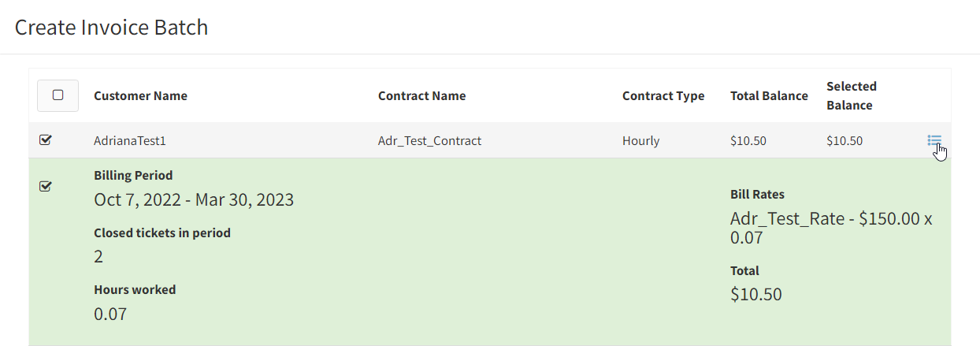Click the Create Invoice Batch heading
Screen dimensions: 980x346
[111, 27]
